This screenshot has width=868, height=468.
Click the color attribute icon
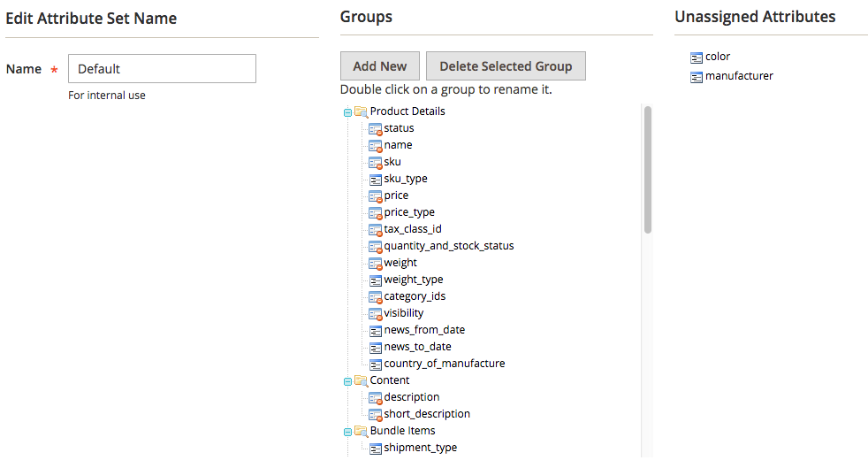click(697, 58)
